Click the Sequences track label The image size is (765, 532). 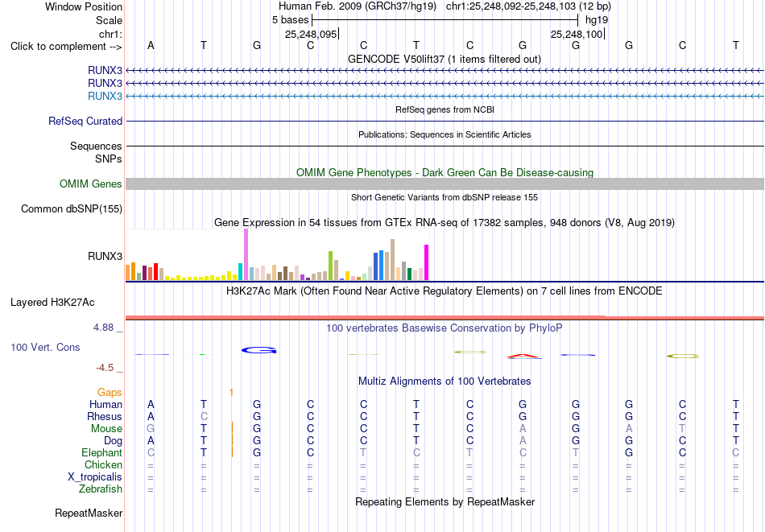(x=96, y=146)
